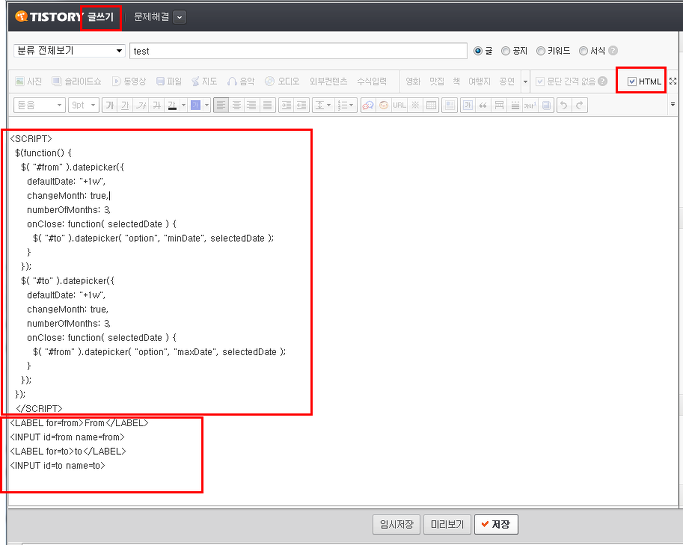Click the text background color swatch
This screenshot has height=545, width=683.
[196, 105]
